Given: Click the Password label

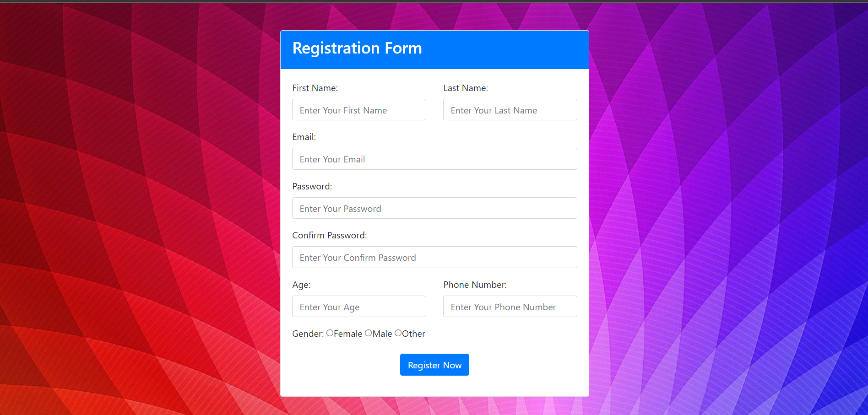Looking at the screenshot, I should pos(312,186).
